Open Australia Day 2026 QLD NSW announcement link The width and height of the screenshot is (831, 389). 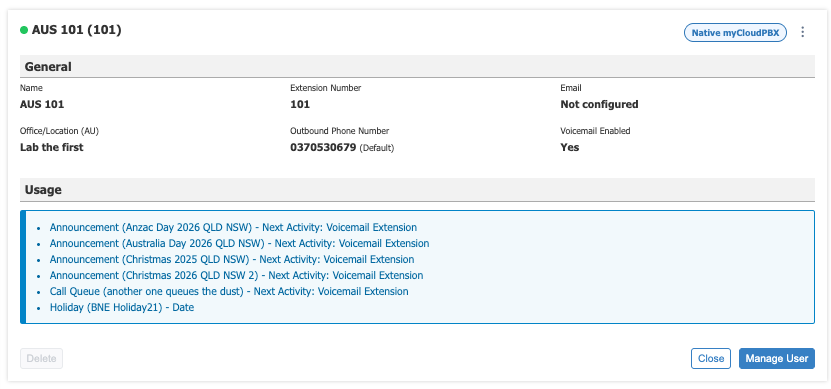point(240,243)
